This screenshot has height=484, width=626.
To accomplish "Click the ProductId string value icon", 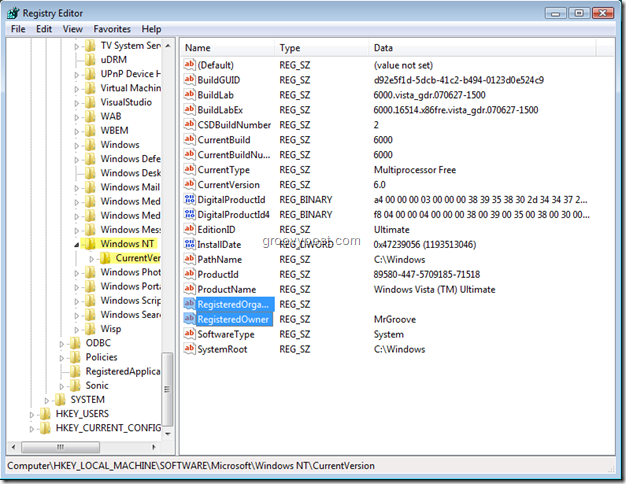I will (189, 274).
